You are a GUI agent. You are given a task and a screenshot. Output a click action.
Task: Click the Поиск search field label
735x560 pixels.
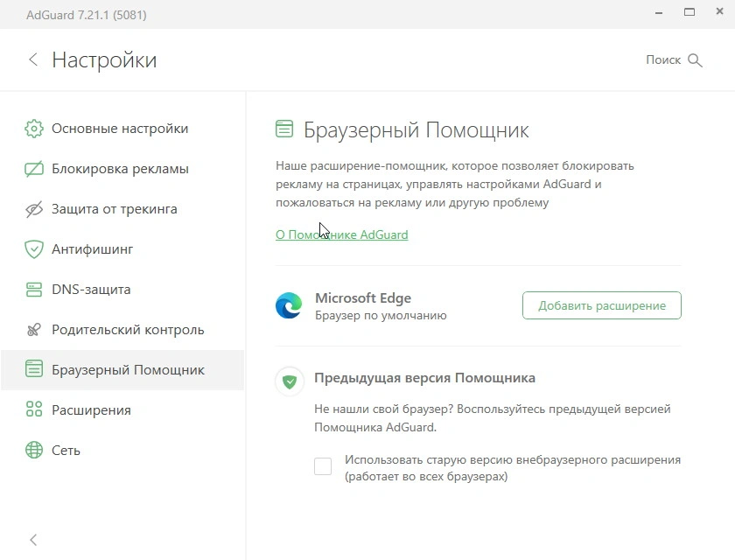[x=663, y=60]
